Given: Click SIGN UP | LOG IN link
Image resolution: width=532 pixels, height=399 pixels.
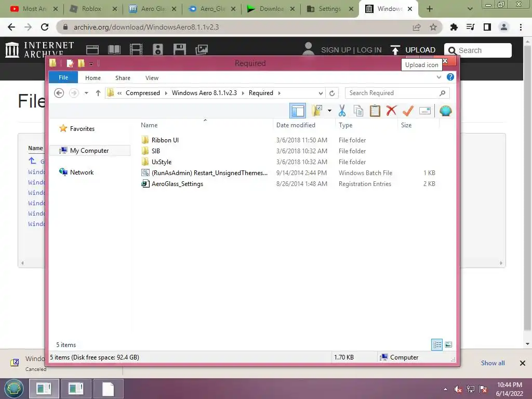Looking at the screenshot, I should [351, 50].
